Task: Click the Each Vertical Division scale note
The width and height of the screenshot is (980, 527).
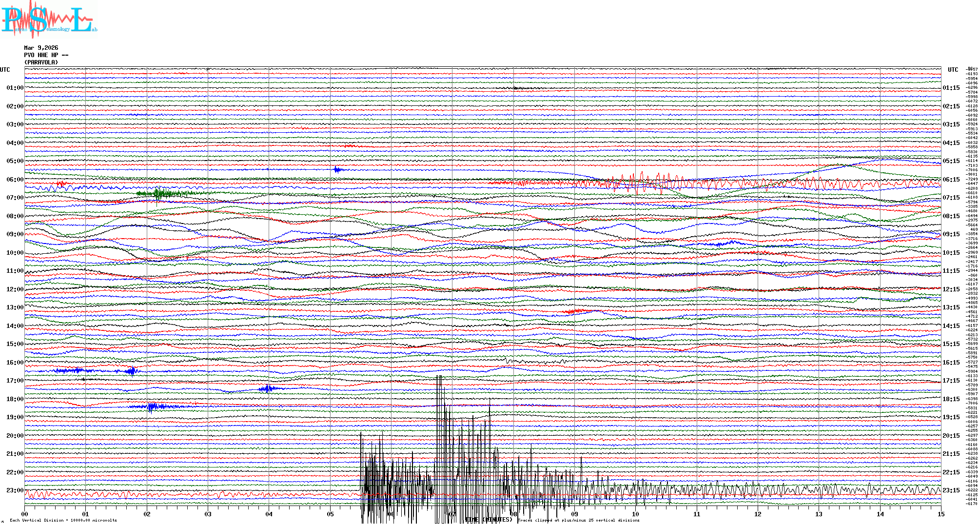Action: click(63, 520)
